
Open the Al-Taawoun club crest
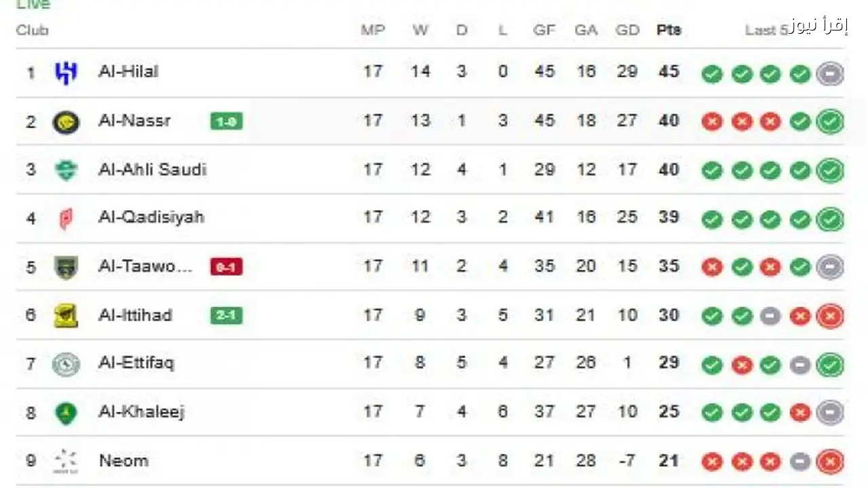click(x=66, y=267)
